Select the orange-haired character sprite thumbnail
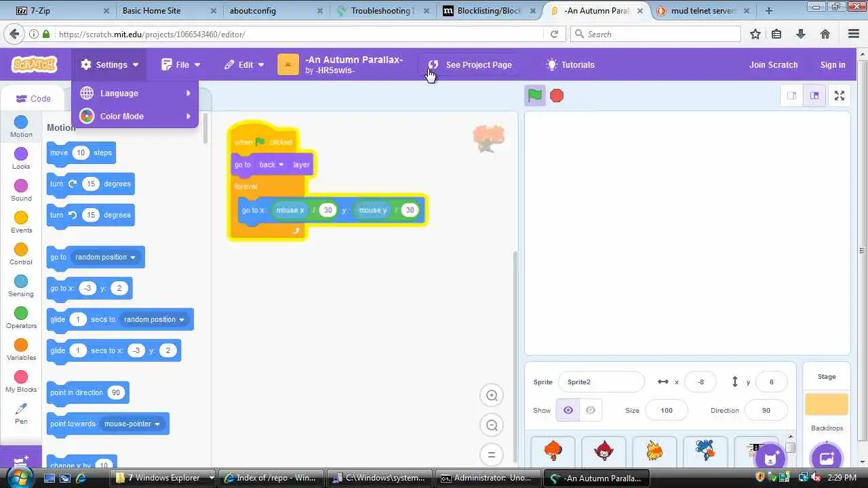 point(553,451)
